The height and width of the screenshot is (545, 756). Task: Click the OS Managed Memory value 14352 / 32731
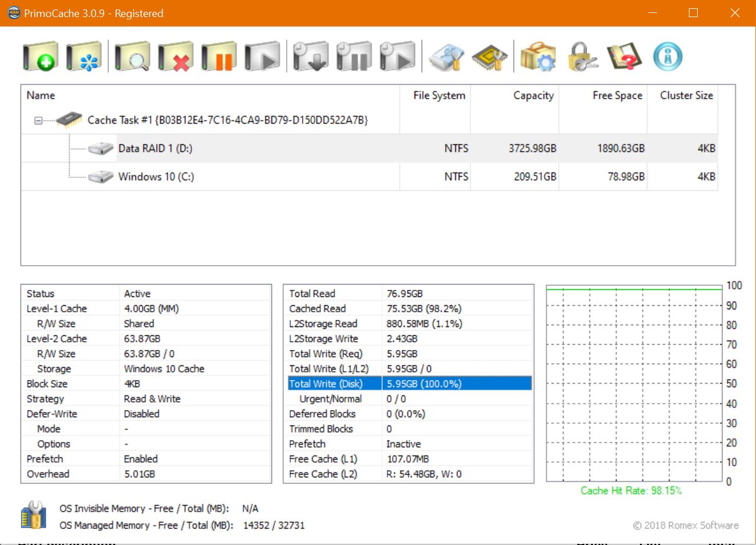274,525
